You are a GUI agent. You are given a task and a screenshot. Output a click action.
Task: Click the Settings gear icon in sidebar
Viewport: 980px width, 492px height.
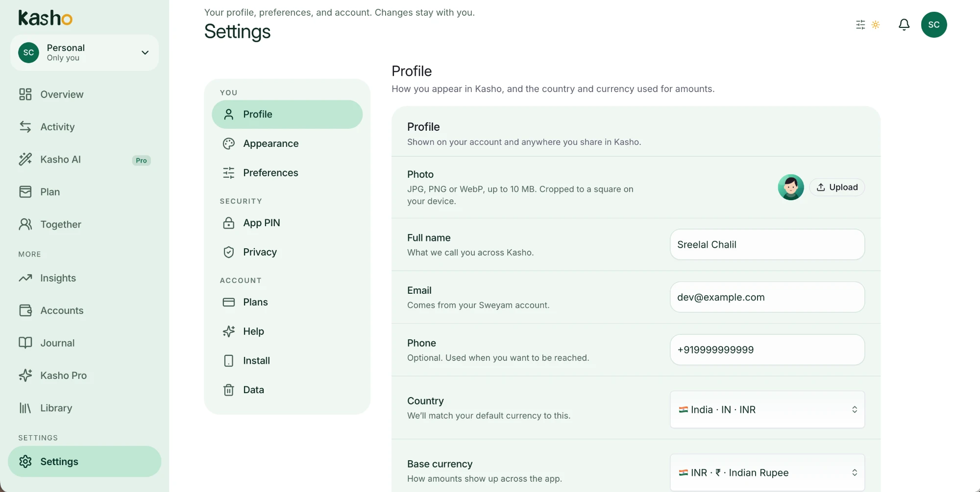(25, 462)
